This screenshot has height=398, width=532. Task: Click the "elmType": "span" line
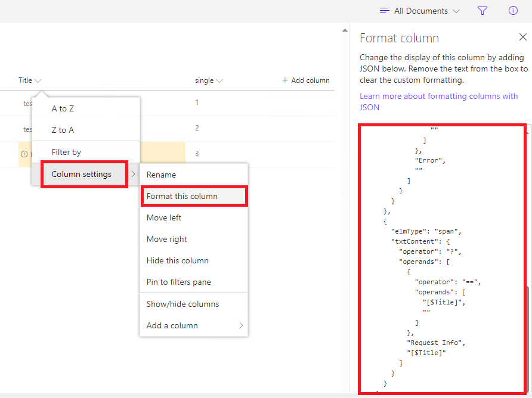point(426,232)
